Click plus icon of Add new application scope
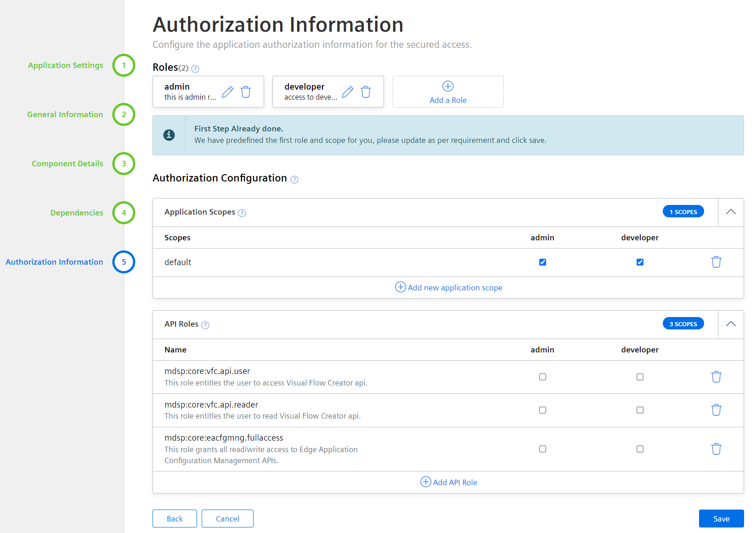Viewport: 756px width, 533px height. pyautogui.click(x=401, y=287)
